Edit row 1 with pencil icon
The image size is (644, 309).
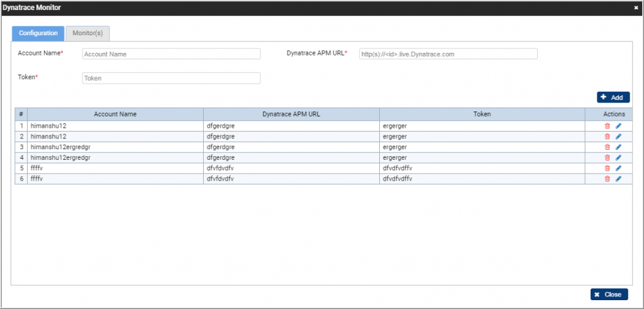(x=618, y=126)
